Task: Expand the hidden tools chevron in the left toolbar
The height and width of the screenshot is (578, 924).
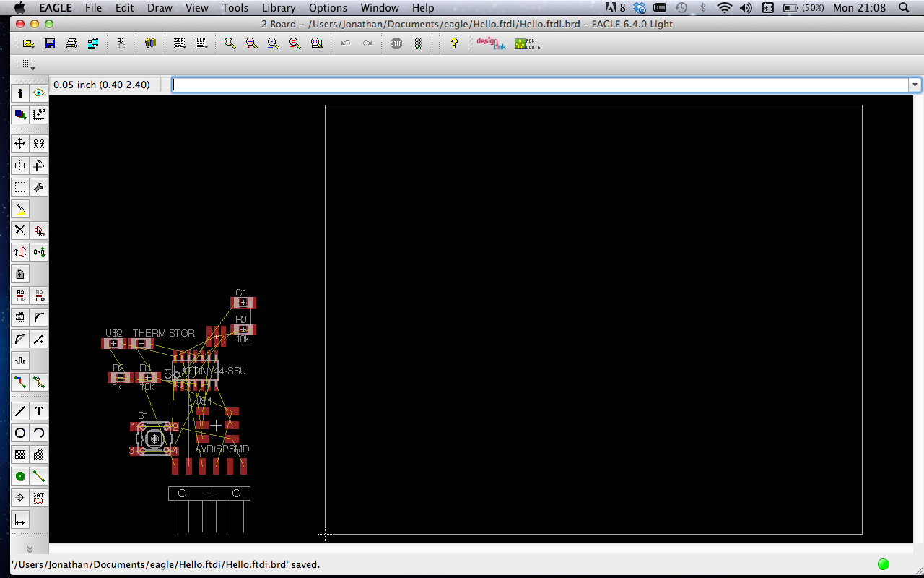Action: pyautogui.click(x=30, y=550)
